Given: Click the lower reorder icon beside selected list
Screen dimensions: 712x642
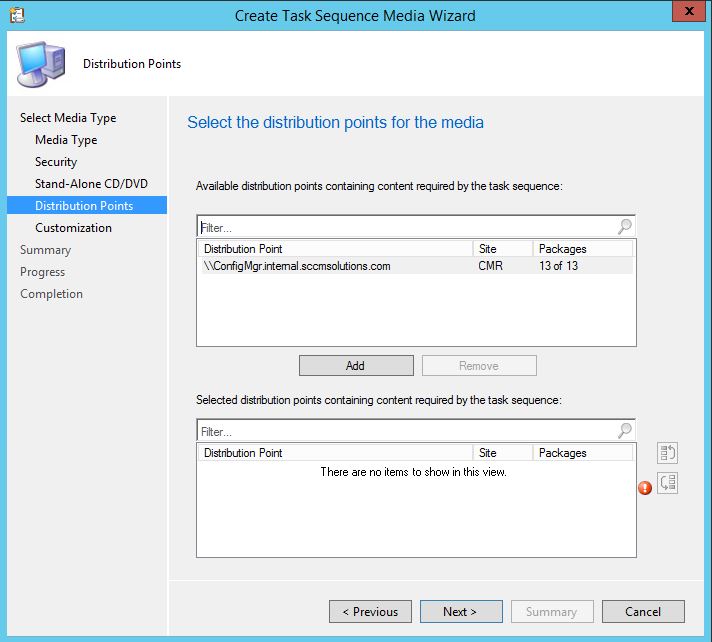Looking at the screenshot, I should [x=668, y=483].
